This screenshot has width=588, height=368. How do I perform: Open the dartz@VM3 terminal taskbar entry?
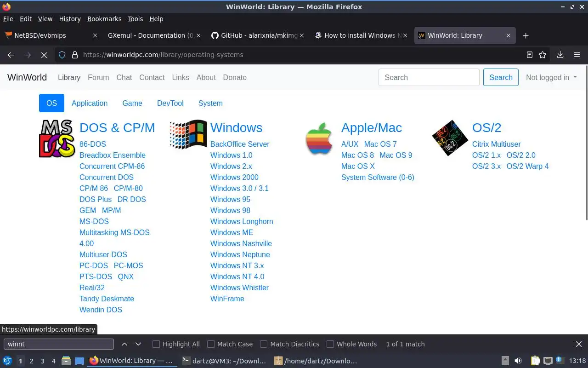224,361
